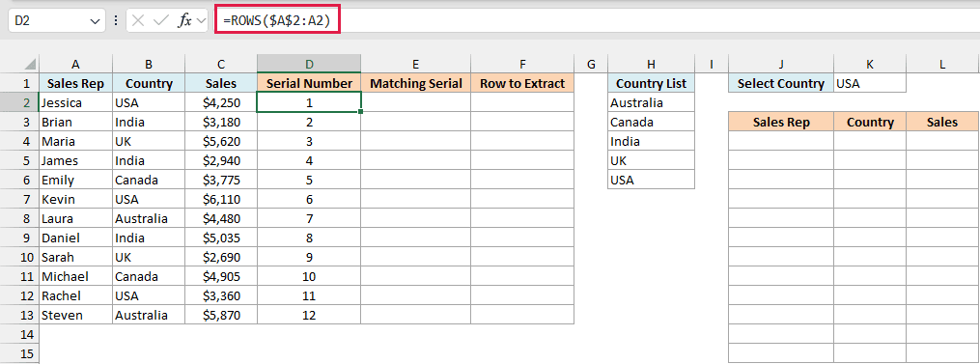Select column A header
The height and width of the screenshot is (364, 980).
pyautogui.click(x=75, y=64)
